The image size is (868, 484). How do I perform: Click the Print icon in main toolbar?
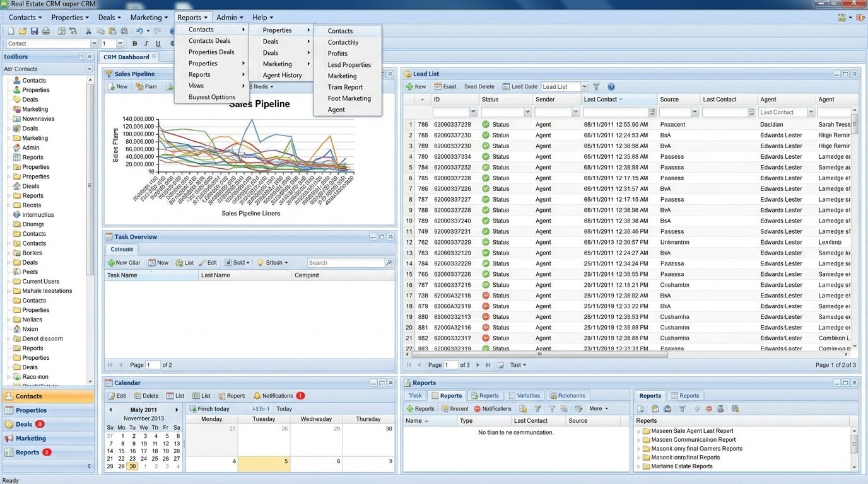tap(45, 31)
